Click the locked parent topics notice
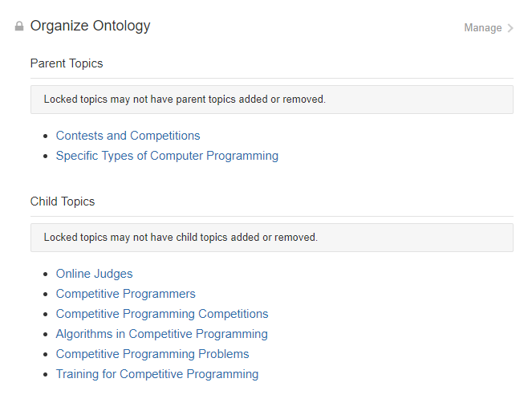The image size is (532, 407). [x=185, y=100]
